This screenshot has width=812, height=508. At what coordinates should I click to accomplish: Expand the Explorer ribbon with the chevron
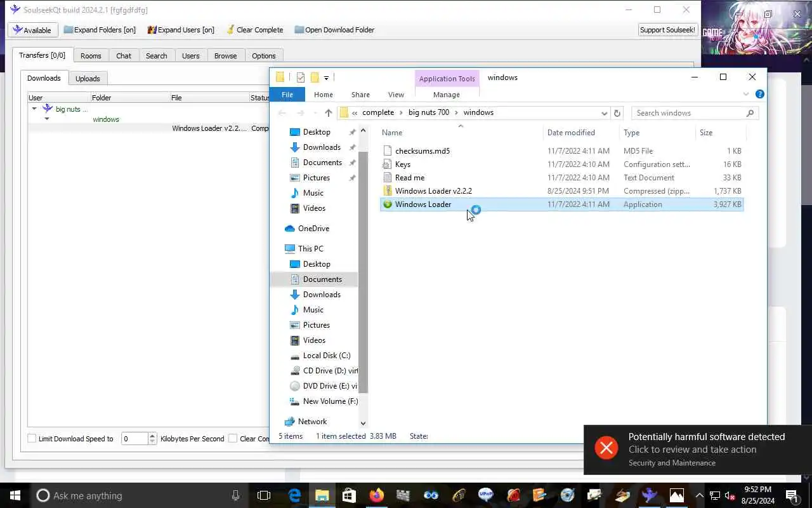pos(746,94)
